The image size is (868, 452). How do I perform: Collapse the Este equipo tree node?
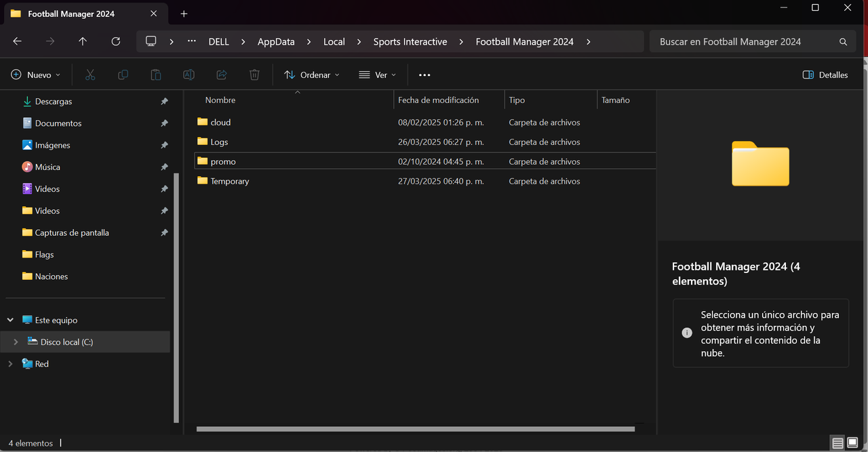point(10,320)
